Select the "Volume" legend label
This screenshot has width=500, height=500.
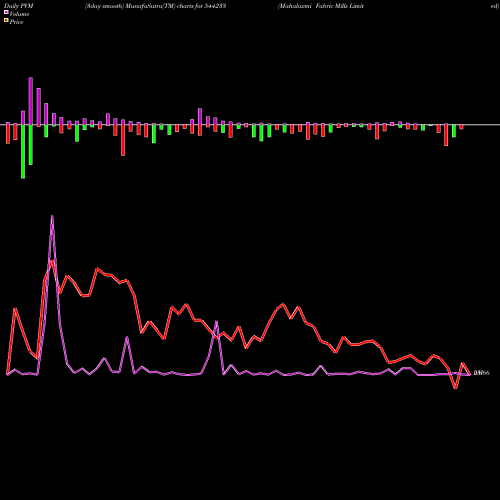pyautogui.click(x=19, y=14)
